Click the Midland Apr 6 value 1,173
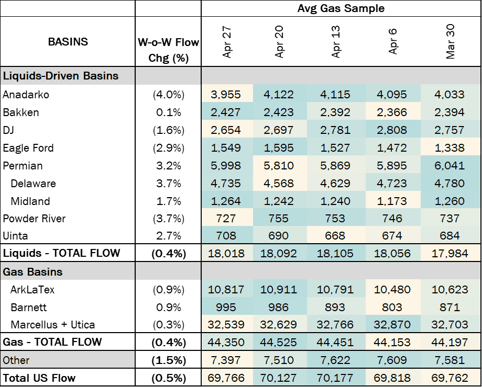 (x=392, y=201)
